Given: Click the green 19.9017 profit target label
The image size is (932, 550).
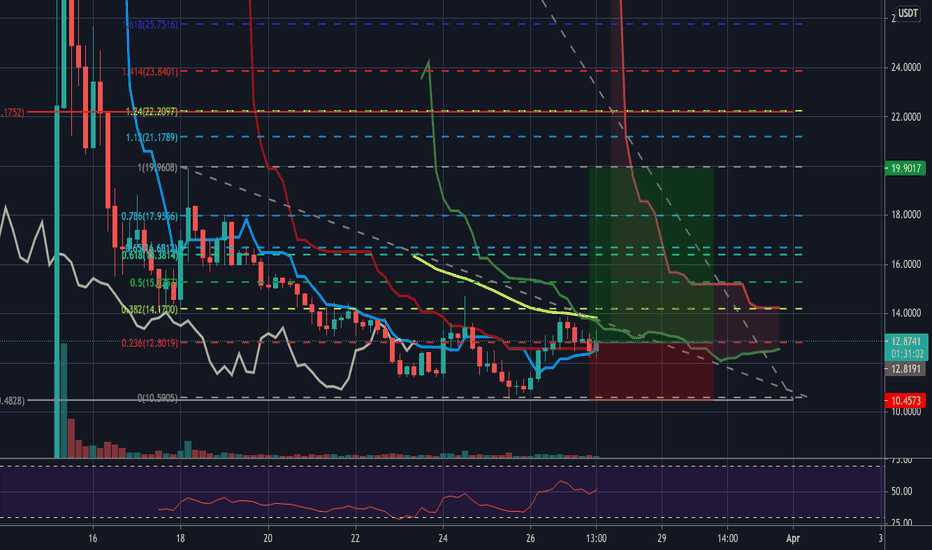Looking at the screenshot, I should [905, 168].
